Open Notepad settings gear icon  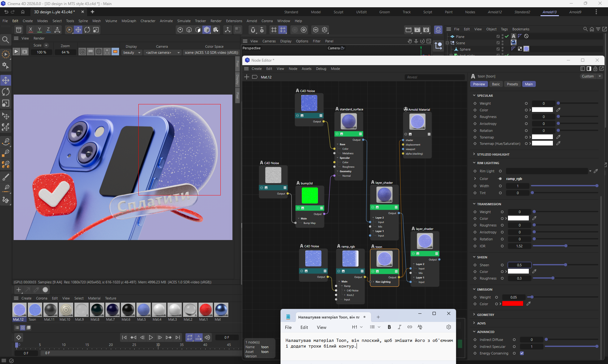[x=449, y=327]
